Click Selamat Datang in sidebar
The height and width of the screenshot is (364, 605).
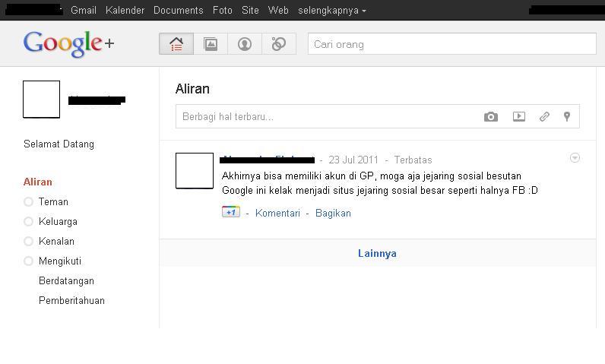[x=59, y=144]
